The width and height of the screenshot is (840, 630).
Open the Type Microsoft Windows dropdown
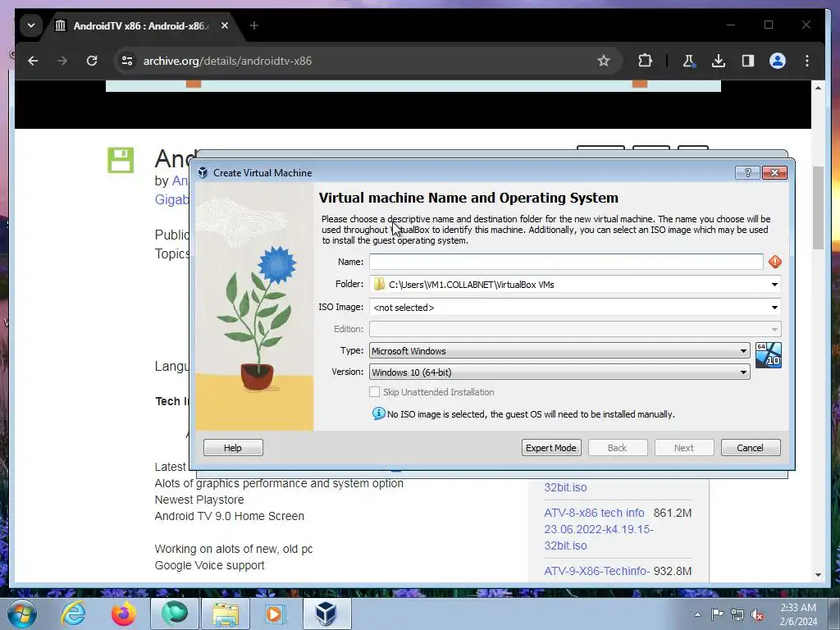[x=559, y=351]
